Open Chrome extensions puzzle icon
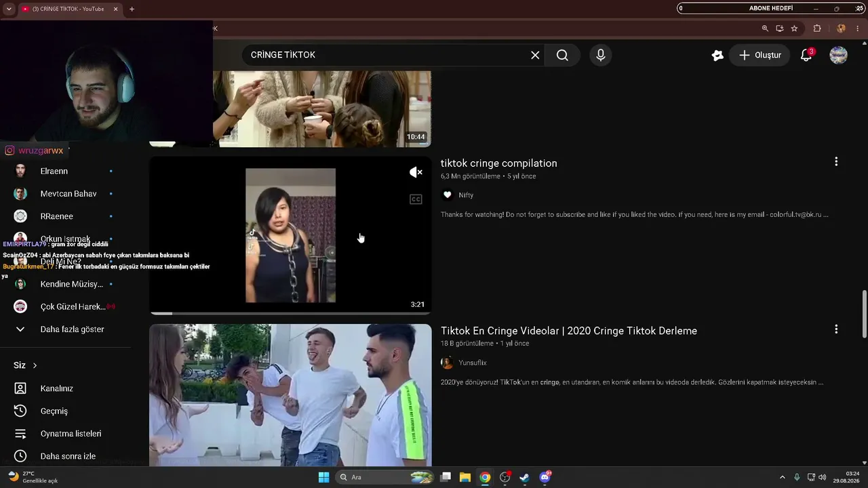The image size is (868, 488). click(817, 28)
